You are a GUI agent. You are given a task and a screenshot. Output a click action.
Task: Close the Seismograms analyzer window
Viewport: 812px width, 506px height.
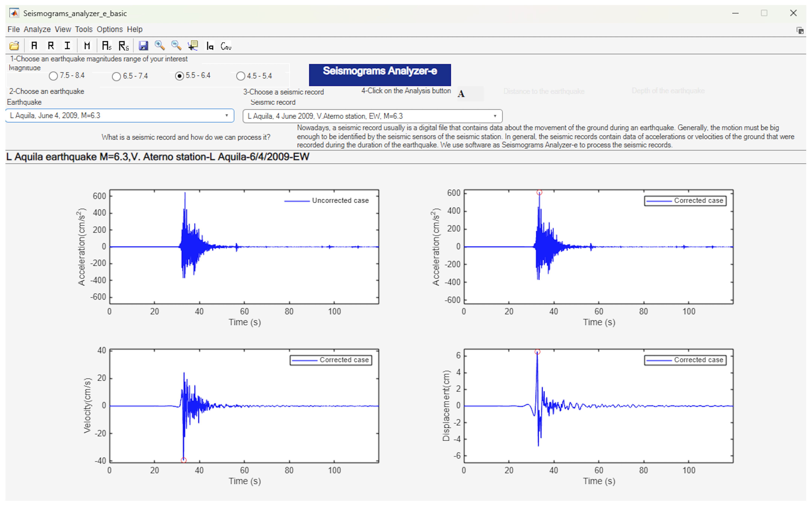point(793,13)
